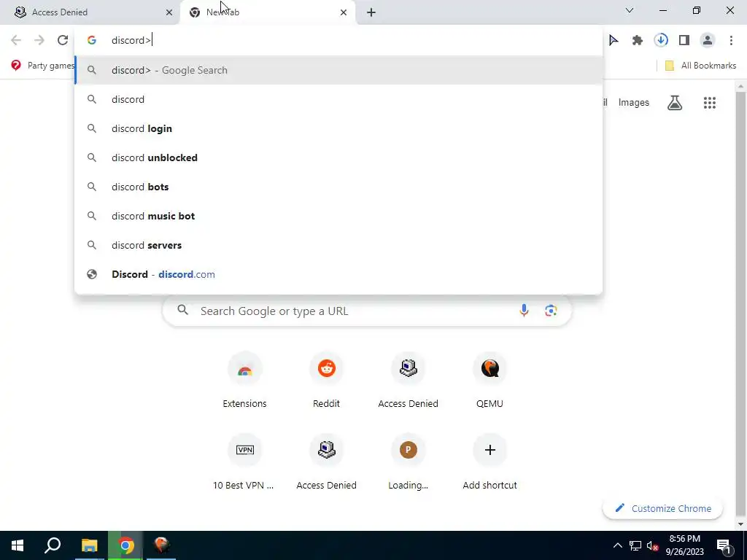Screen dimensions: 747x560
Task: Start voice search with microphone icon
Action: pyautogui.click(x=524, y=311)
